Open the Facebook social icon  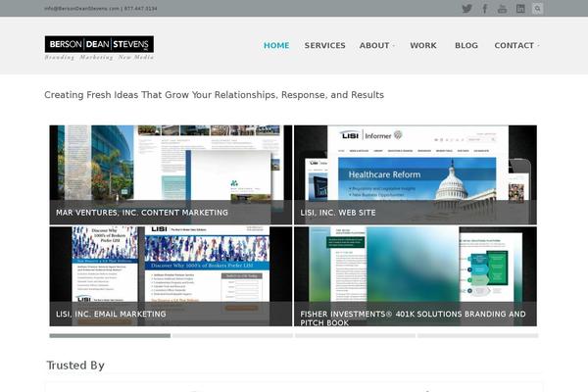point(484,9)
